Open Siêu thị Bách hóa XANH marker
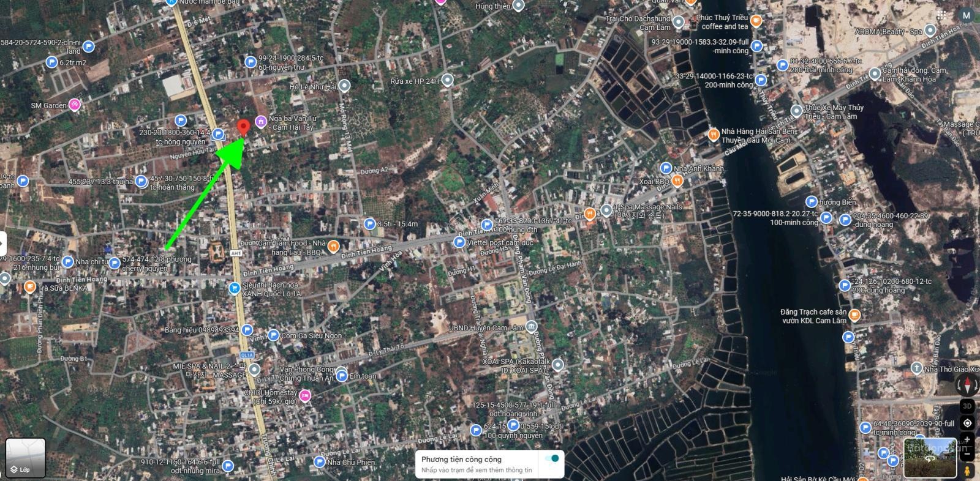The width and height of the screenshot is (980, 481). point(234,288)
